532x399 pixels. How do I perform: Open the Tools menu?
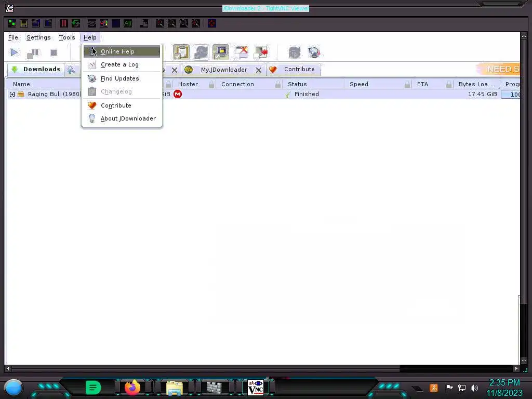click(67, 37)
